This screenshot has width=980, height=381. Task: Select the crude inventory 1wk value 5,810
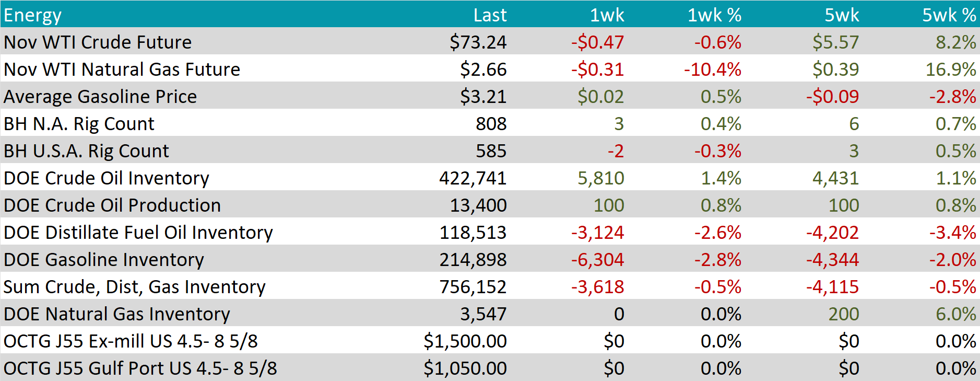coord(600,178)
